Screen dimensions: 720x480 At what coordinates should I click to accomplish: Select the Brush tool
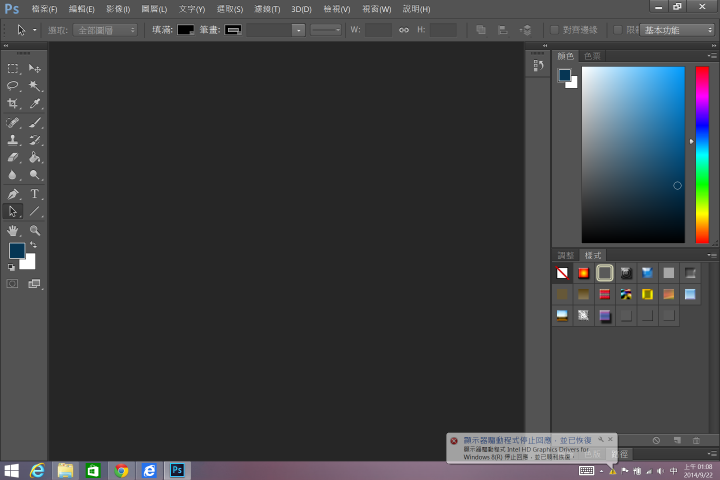click(x=34, y=123)
